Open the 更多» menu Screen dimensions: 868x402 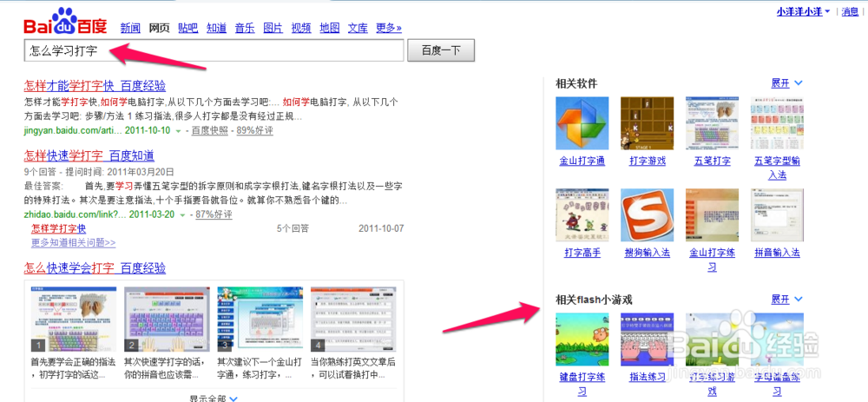pos(389,28)
